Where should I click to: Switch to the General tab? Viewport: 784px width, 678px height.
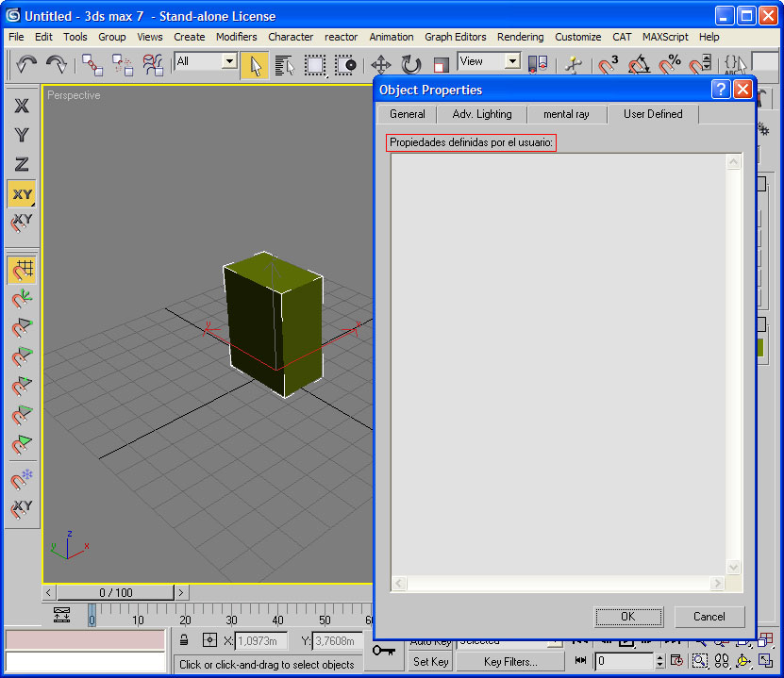407,114
